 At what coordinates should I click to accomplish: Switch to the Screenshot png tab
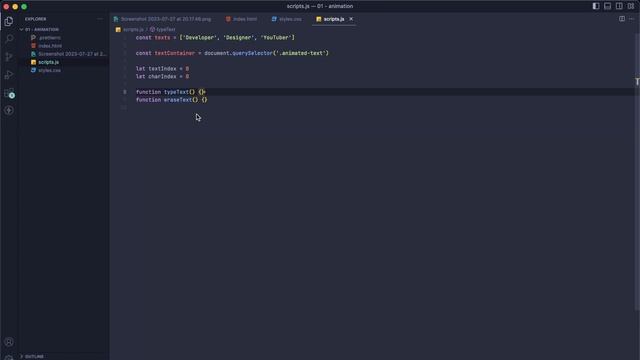(162, 19)
